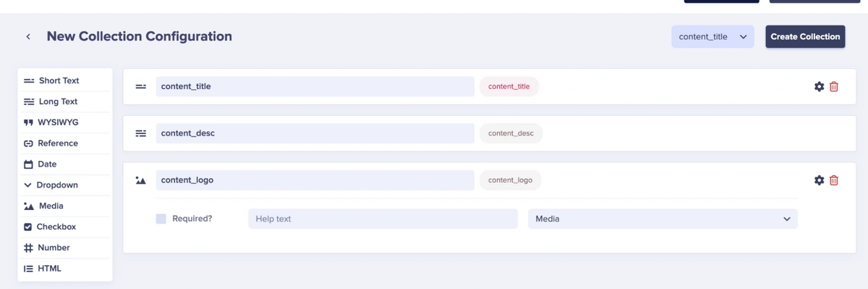Open the Media type dropdown
The image size is (868, 289).
pos(663,219)
